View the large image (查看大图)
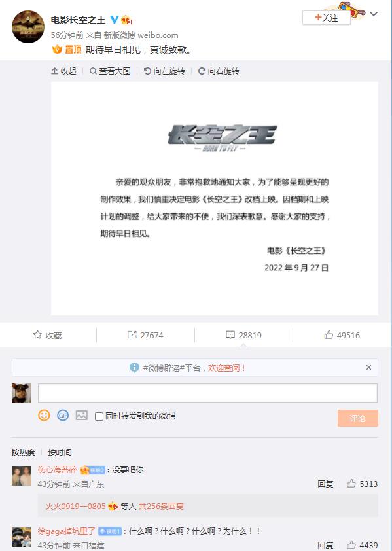 110,71
